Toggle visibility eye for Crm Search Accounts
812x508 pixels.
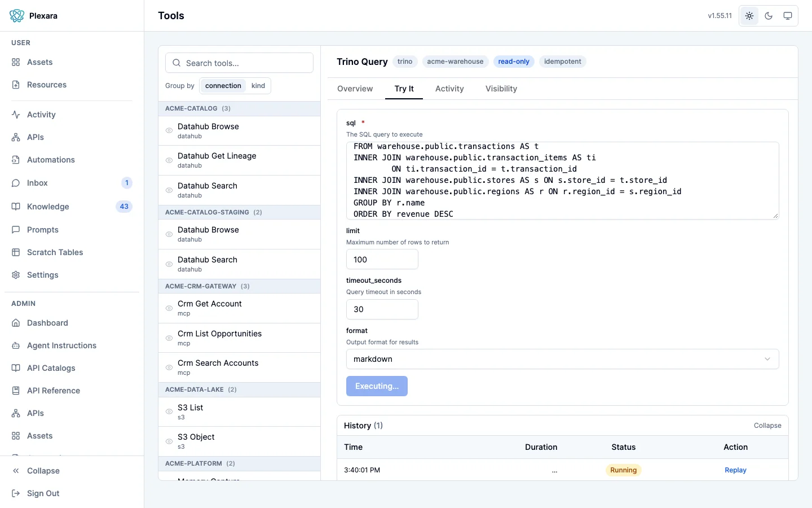169,367
